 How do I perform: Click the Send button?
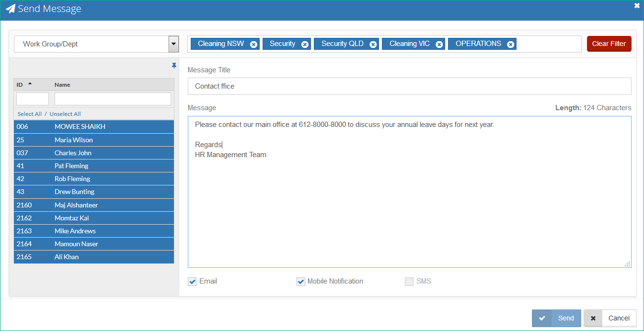tap(556, 318)
